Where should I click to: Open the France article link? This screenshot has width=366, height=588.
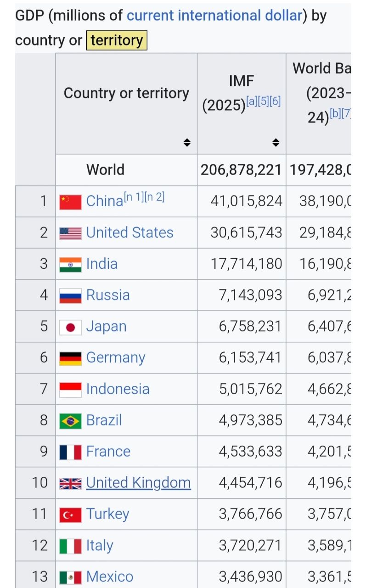click(108, 451)
